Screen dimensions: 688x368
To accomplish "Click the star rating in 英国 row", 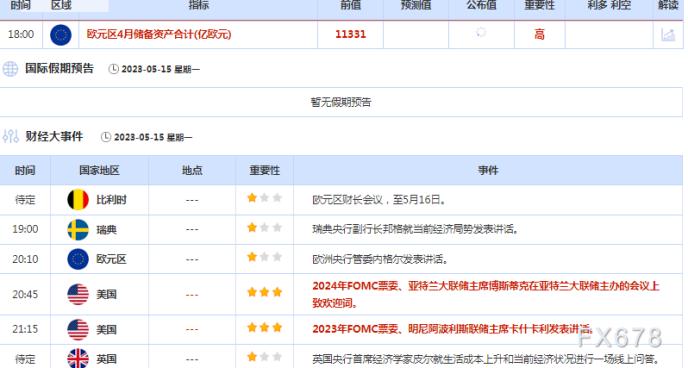I will point(264,356).
